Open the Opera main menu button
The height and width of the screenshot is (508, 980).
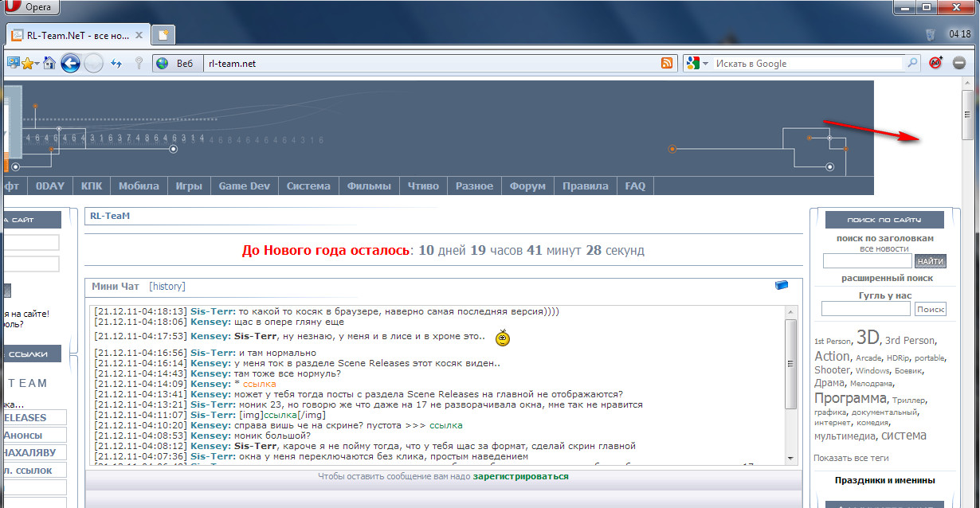pyautogui.click(x=30, y=8)
